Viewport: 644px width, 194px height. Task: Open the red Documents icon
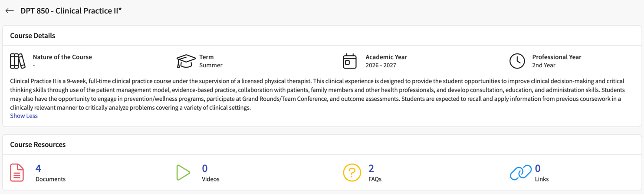(17, 173)
